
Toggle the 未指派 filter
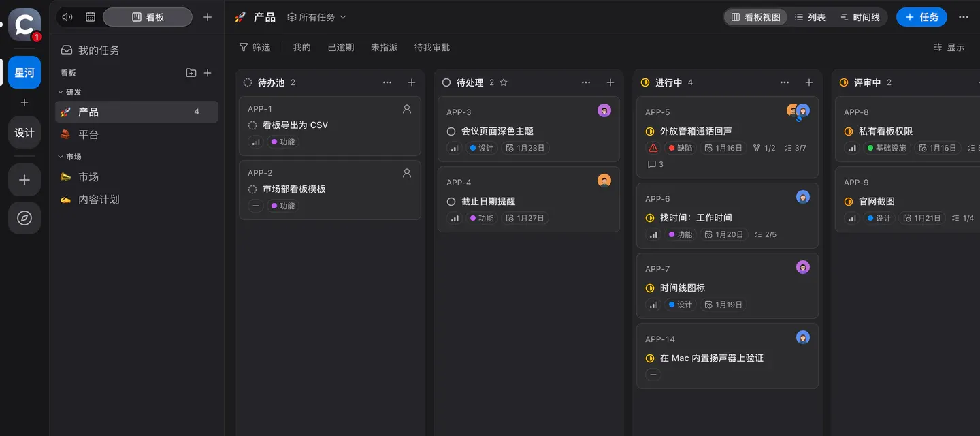pos(385,47)
